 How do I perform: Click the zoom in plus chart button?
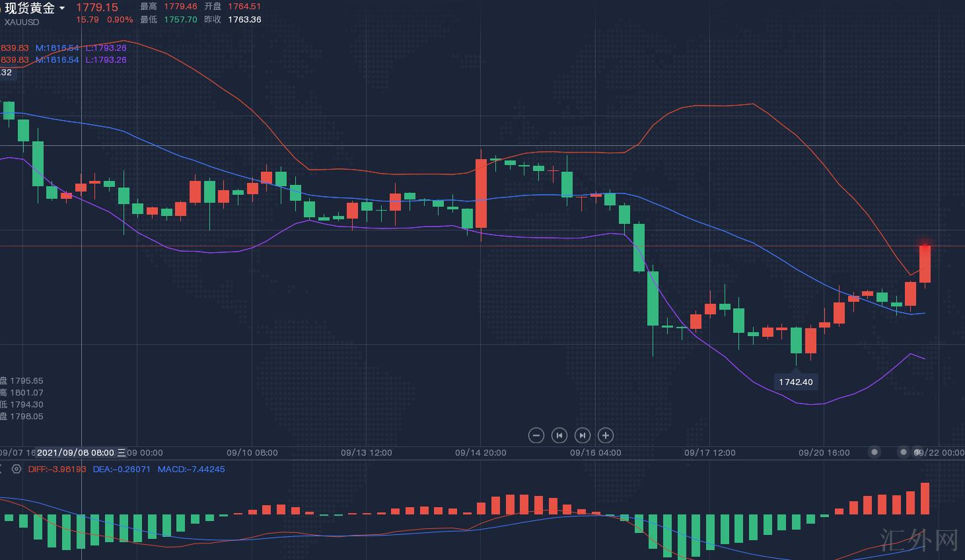(x=606, y=435)
